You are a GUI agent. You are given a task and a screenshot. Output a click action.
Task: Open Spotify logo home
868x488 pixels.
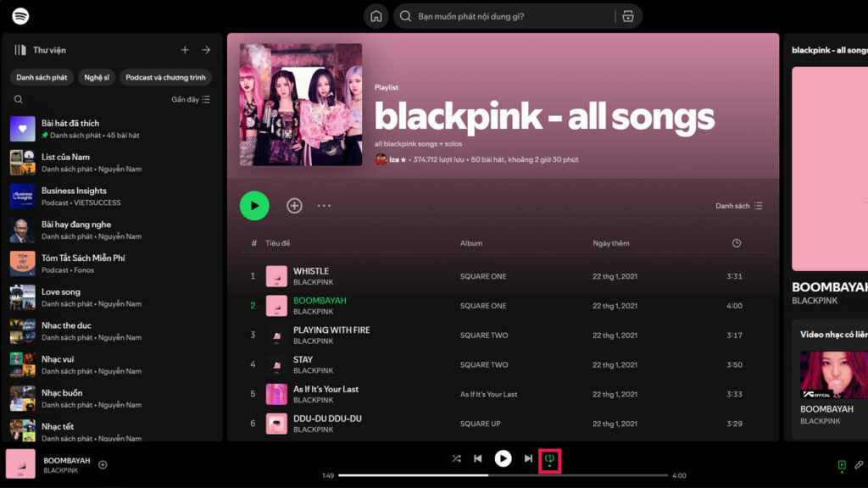pos(20,16)
